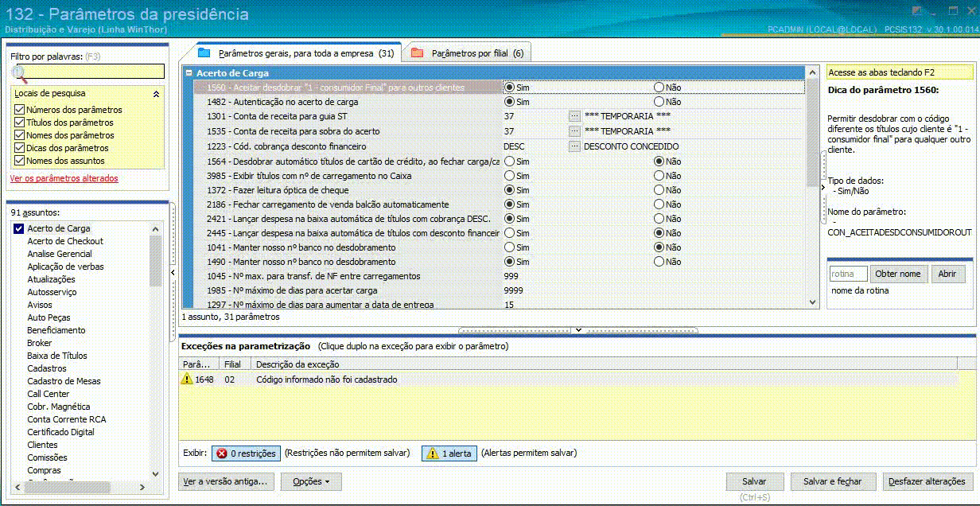Toggle Números dos parâmetros checkbox
980x506 pixels.
click(x=19, y=110)
